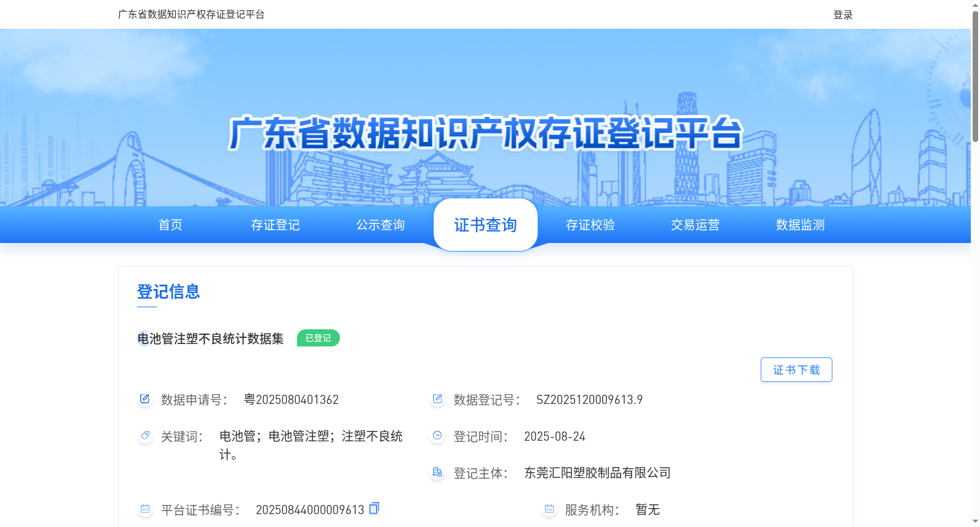Open the 数据监测 tab
Image resolution: width=980 pixels, height=527 pixels.
(801, 225)
